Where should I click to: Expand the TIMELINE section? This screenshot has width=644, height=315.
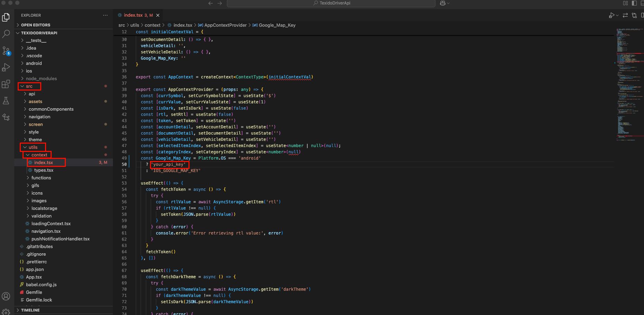[29, 310]
